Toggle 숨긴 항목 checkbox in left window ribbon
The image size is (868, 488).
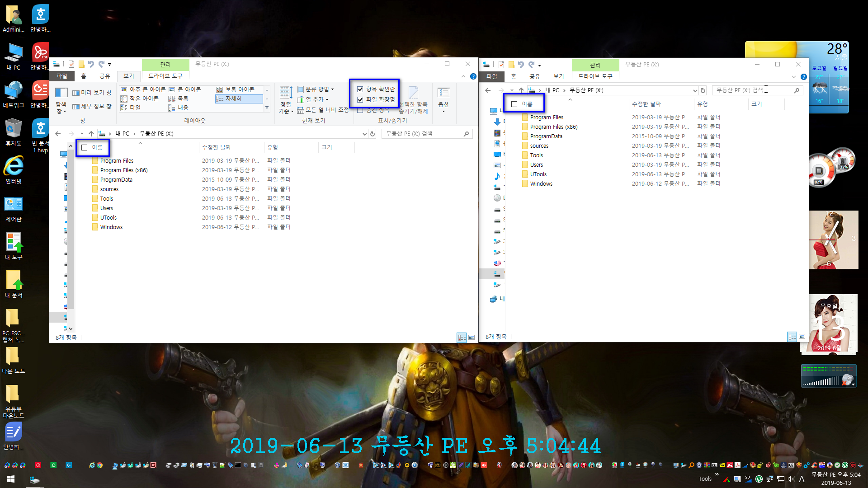[360, 110]
